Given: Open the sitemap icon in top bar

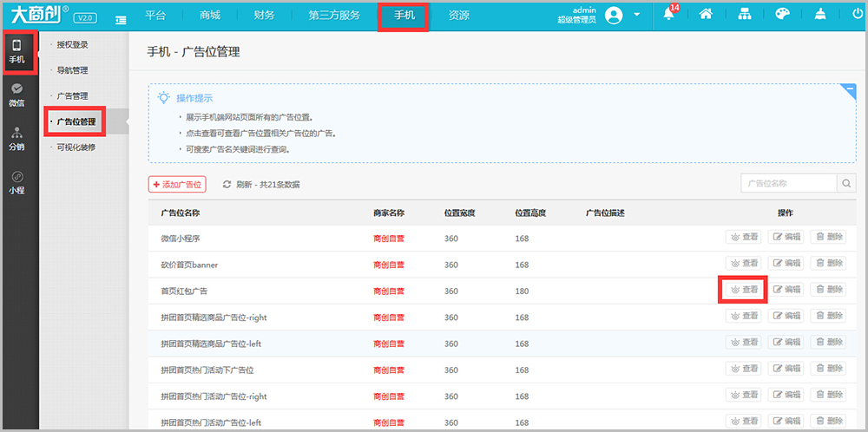Looking at the screenshot, I should 744,15.
